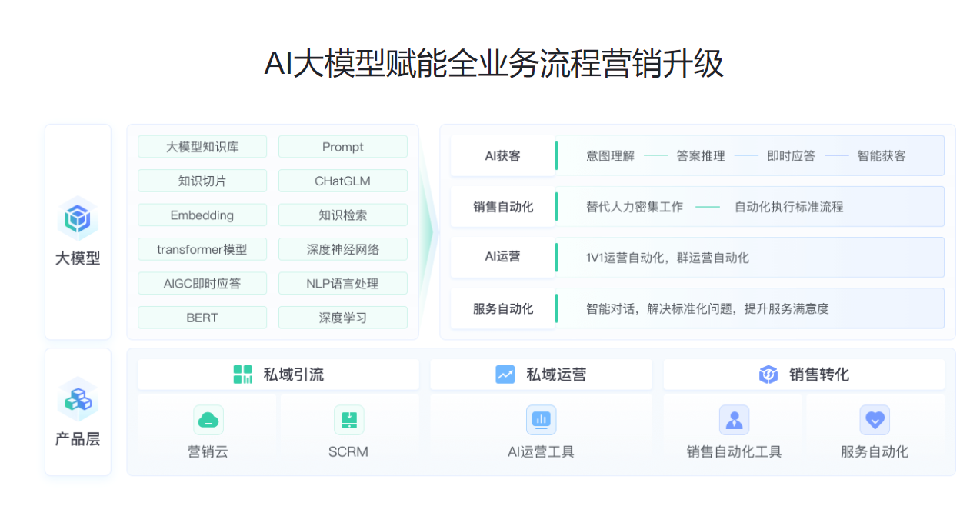Click the SCRM green icon
980x516 pixels.
click(349, 420)
